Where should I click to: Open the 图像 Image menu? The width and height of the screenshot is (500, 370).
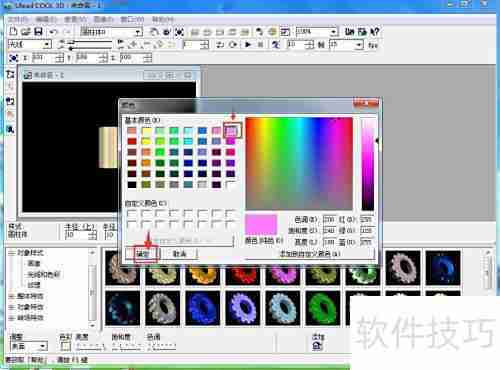[103, 19]
